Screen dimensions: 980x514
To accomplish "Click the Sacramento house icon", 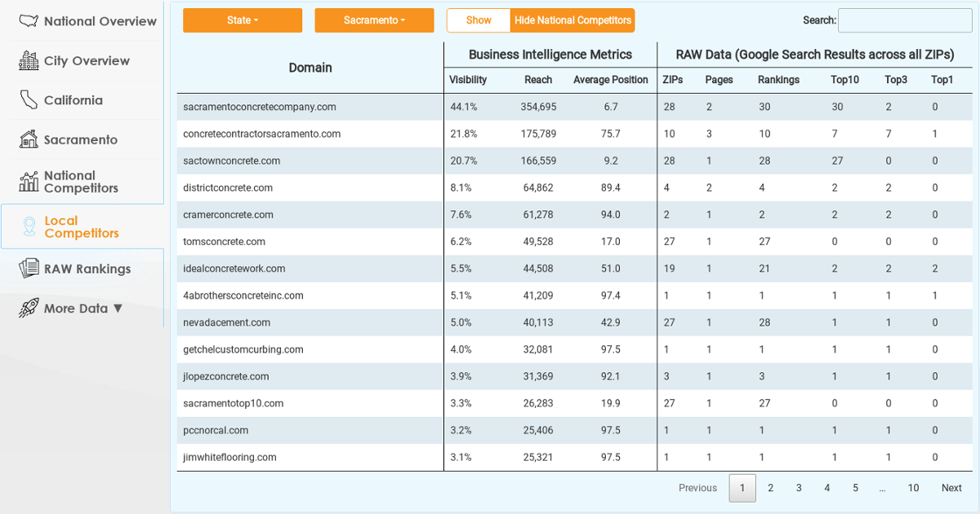I will point(29,140).
